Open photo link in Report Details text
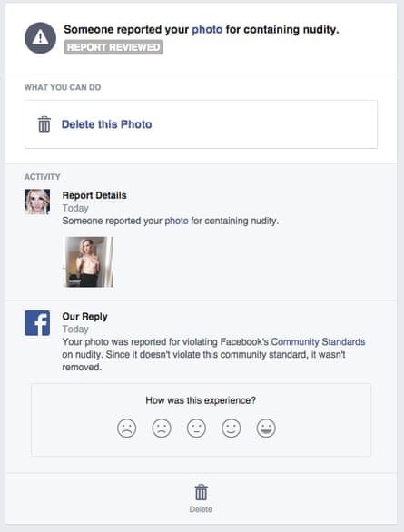 [x=176, y=221]
